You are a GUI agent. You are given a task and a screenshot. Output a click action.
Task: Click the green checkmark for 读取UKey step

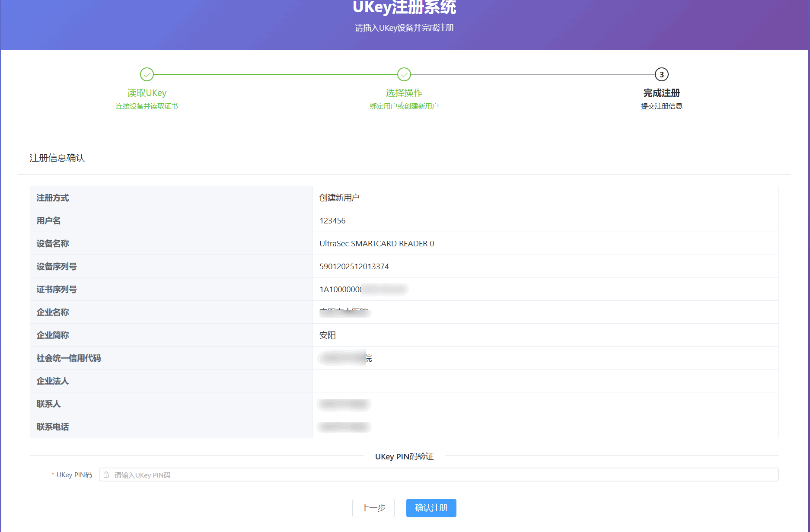coord(147,74)
